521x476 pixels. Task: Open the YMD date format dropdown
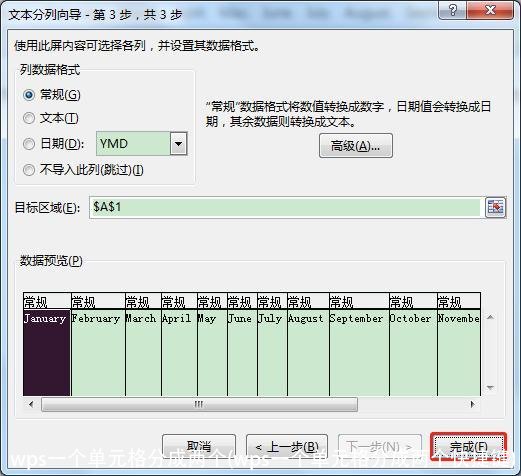[179, 144]
